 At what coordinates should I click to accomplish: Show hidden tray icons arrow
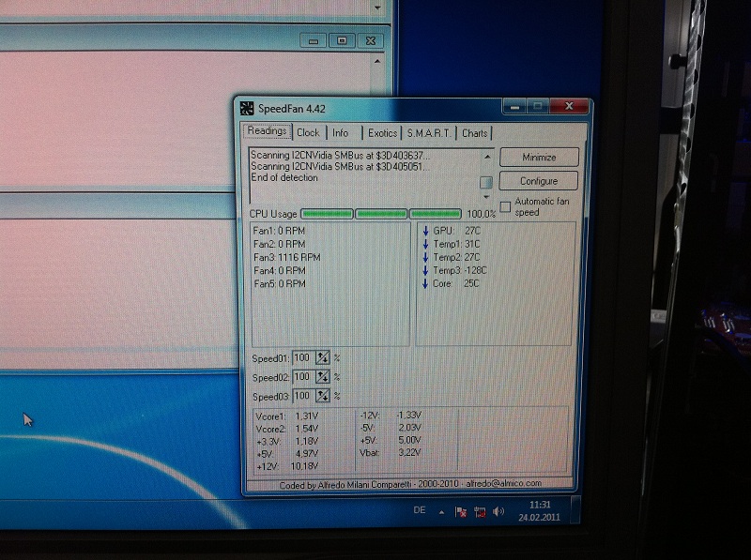pos(441,512)
